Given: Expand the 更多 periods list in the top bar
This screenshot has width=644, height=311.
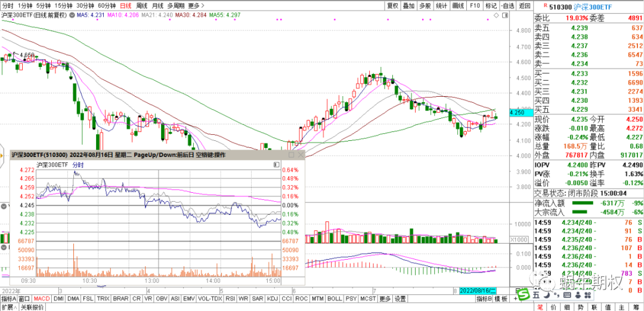Looking at the screenshot, I should pyautogui.click(x=194, y=5).
